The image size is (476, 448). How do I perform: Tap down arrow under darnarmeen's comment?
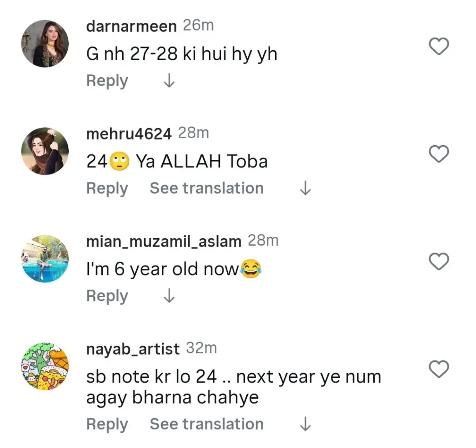tap(169, 81)
